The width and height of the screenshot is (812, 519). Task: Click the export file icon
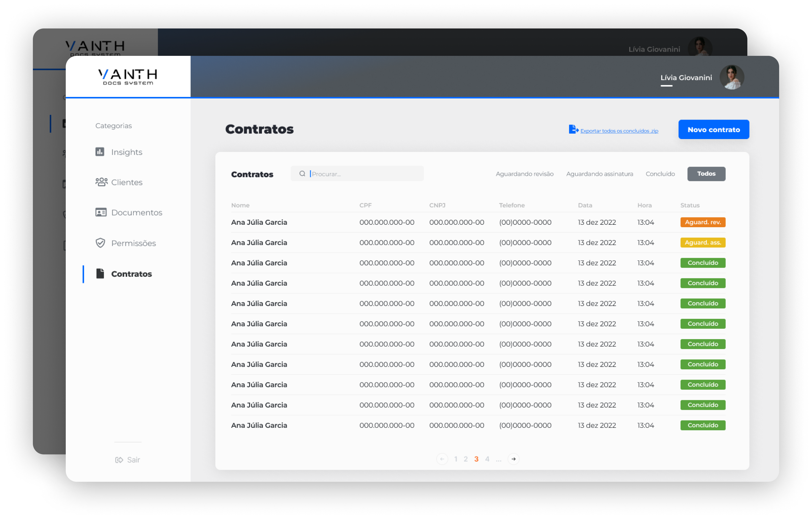pos(573,129)
